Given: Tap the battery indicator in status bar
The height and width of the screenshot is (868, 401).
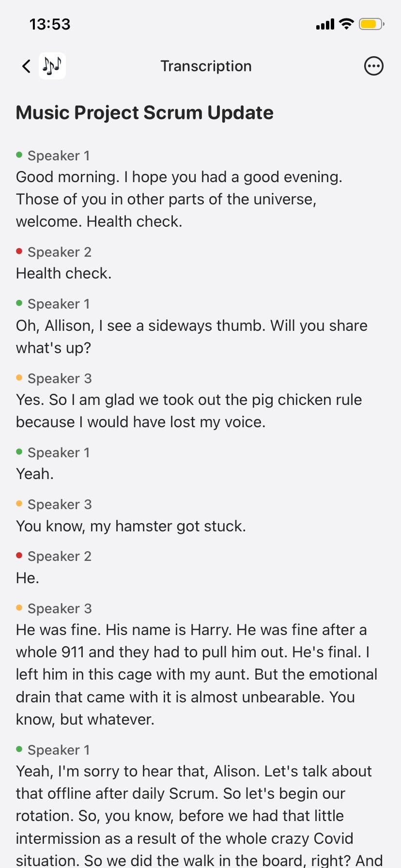Looking at the screenshot, I should coord(371,24).
